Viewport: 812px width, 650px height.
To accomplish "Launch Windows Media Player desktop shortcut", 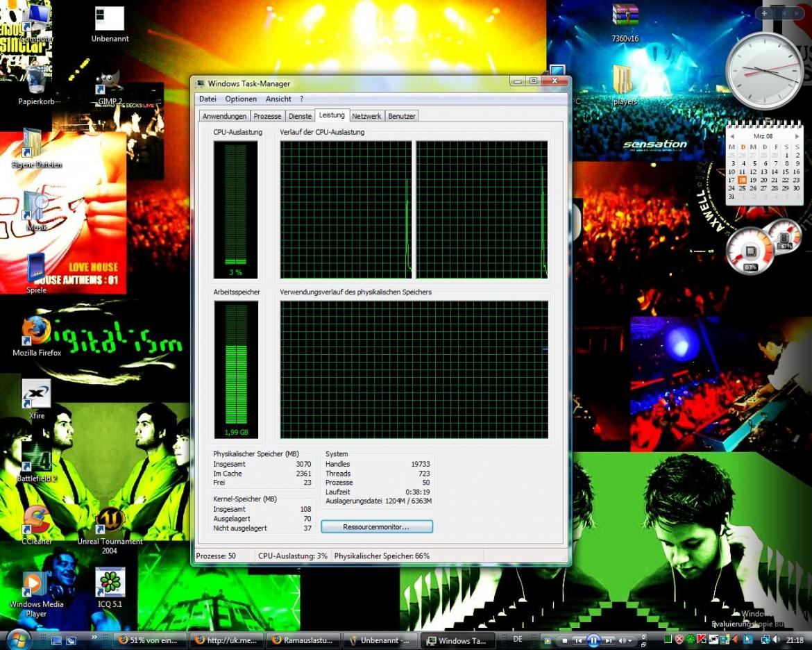I will click(36, 594).
